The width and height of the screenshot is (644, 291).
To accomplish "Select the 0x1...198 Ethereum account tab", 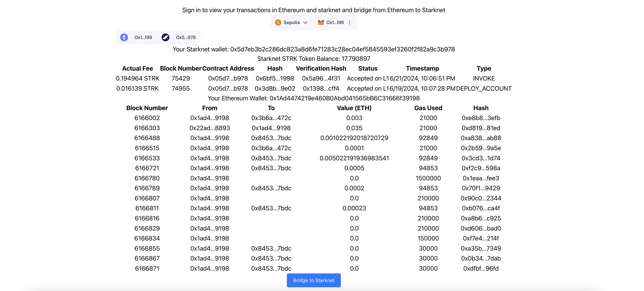I will [136, 37].
